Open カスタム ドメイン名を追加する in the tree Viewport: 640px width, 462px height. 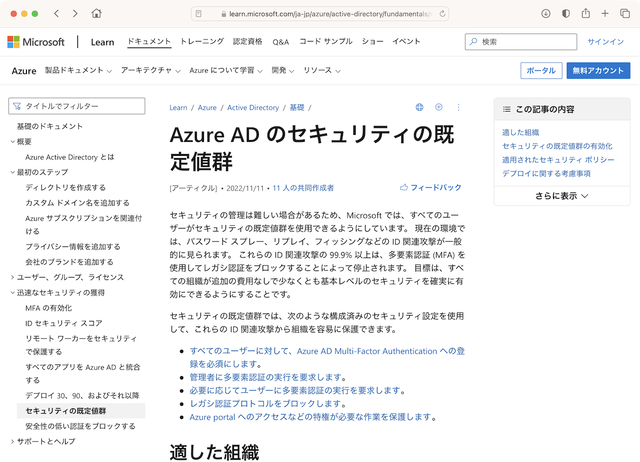[x=77, y=203]
